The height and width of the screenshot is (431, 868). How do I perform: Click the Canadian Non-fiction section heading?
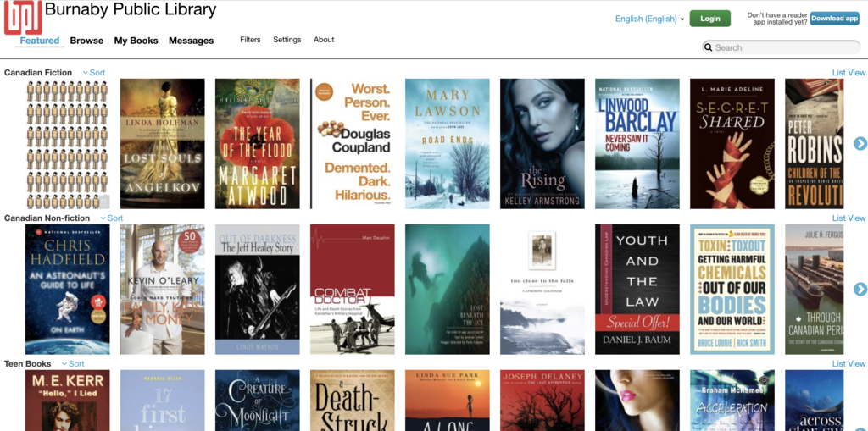point(47,218)
